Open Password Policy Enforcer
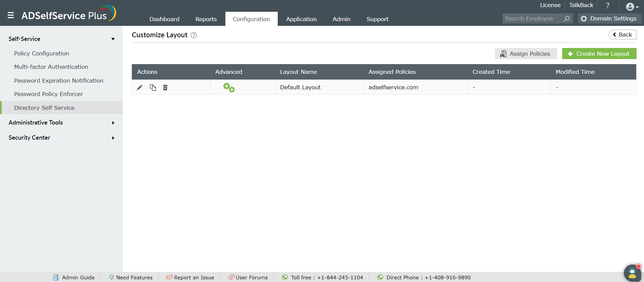Screen dimensions: 644x282 49,94
